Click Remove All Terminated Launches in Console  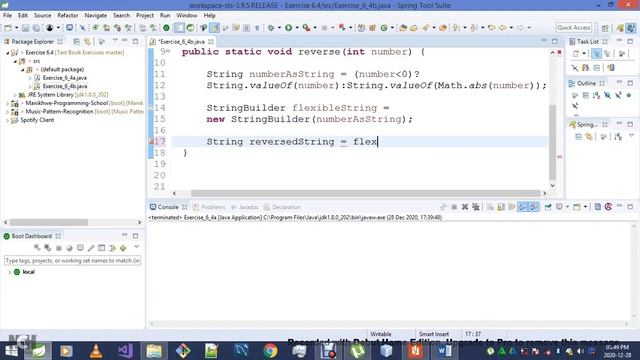[x=476, y=207]
